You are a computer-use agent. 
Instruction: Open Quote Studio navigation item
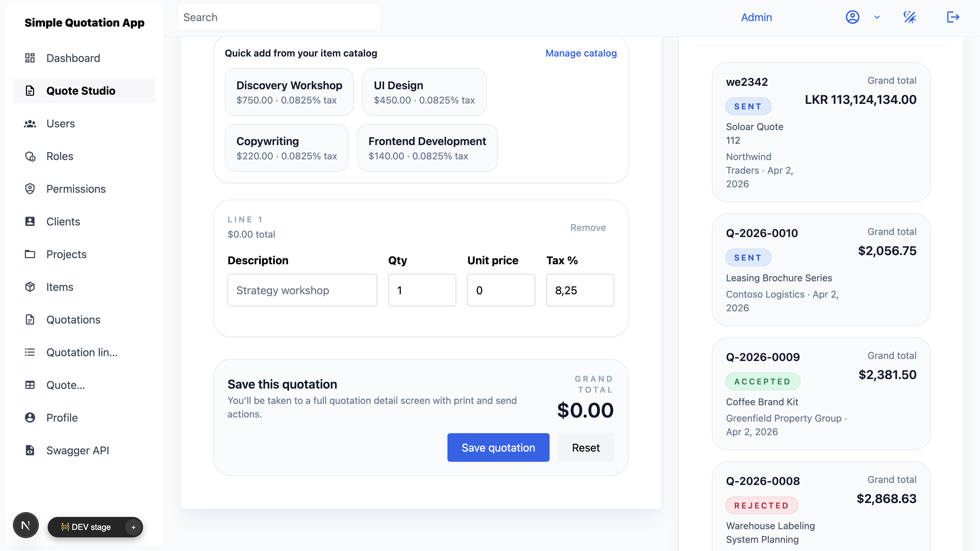click(x=81, y=91)
